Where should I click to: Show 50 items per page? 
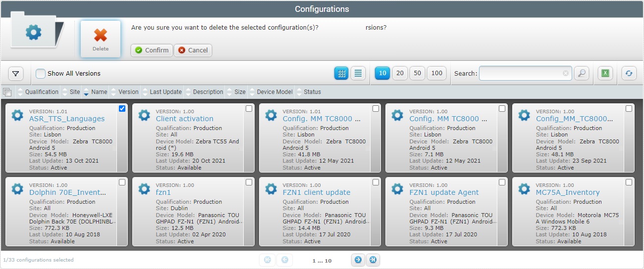[x=417, y=73]
